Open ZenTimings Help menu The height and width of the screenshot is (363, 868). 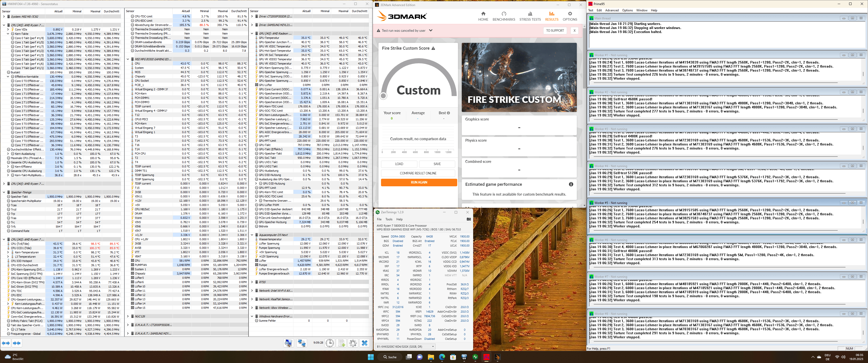tap(399, 219)
